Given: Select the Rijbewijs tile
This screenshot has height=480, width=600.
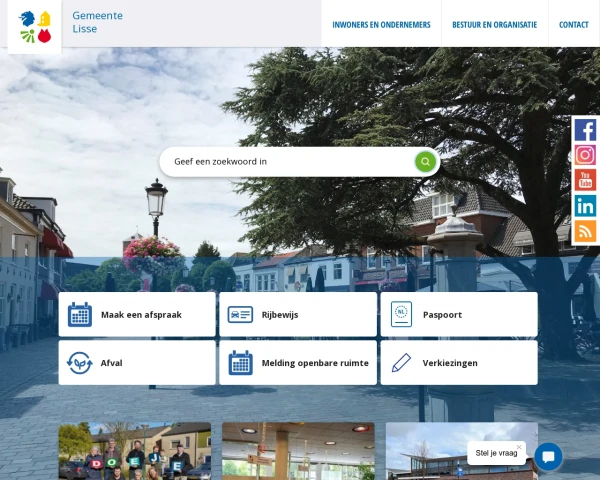Looking at the screenshot, I should click(x=298, y=314).
